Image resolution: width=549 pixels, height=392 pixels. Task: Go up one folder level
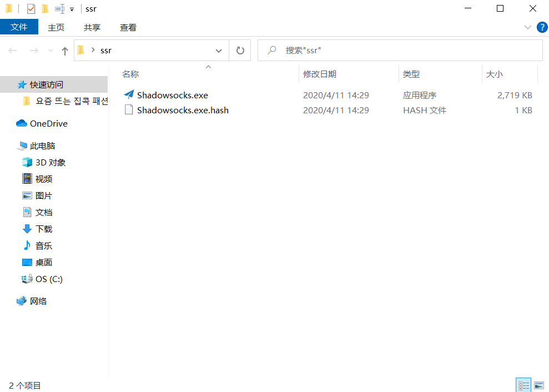(65, 51)
